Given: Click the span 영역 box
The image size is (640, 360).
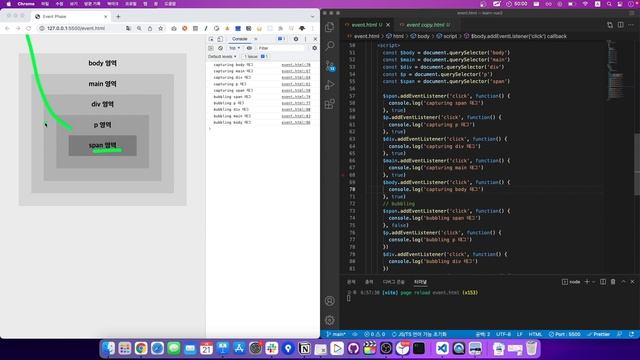Looking at the screenshot, I should pos(102,146).
